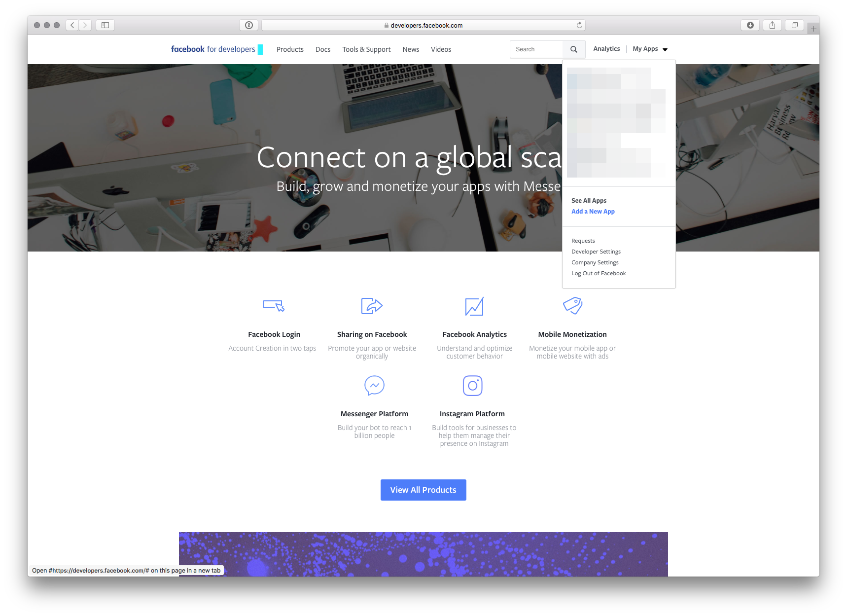Viewport: 847px width, 616px height.
Task: Click 'Understand and optimize customer behavior' text
Action: tap(475, 352)
